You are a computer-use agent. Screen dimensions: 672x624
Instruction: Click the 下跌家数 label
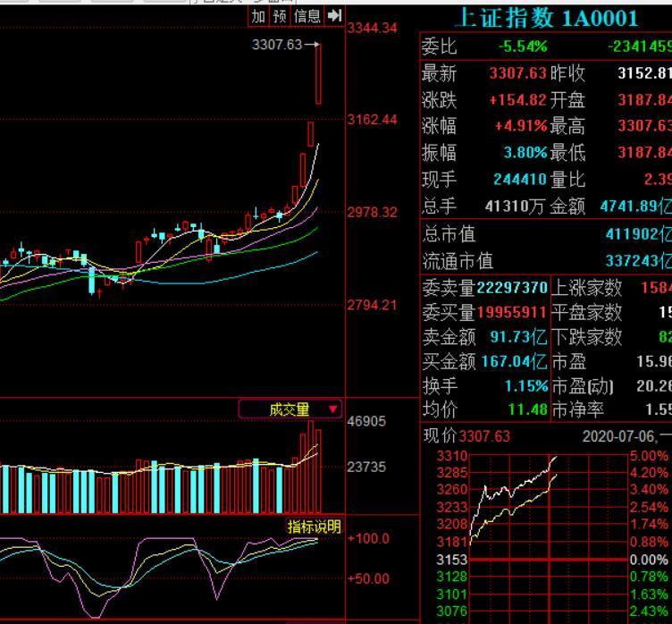586,337
